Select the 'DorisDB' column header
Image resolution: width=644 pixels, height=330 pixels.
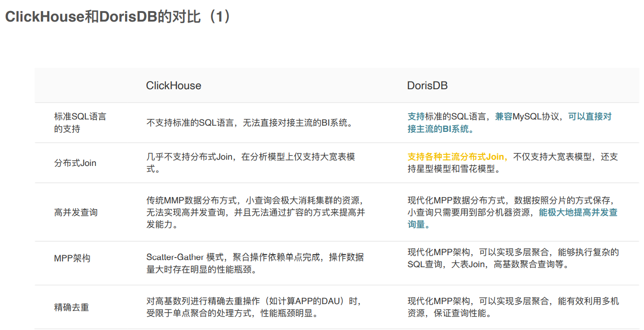427,86
